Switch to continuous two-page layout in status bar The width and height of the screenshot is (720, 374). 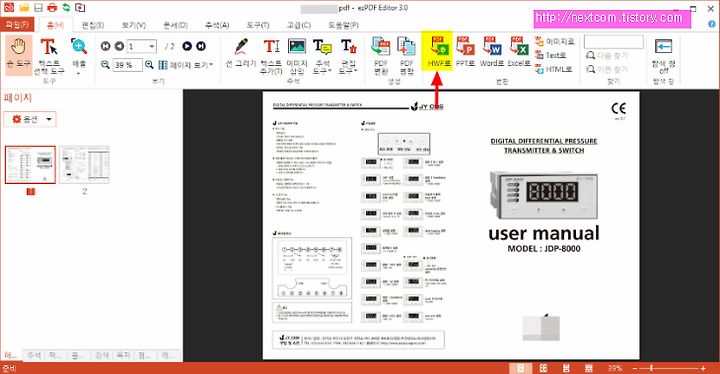click(x=589, y=368)
